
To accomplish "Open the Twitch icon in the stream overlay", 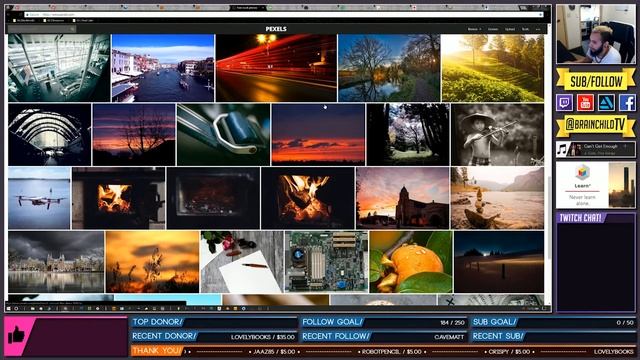I will [x=564, y=102].
